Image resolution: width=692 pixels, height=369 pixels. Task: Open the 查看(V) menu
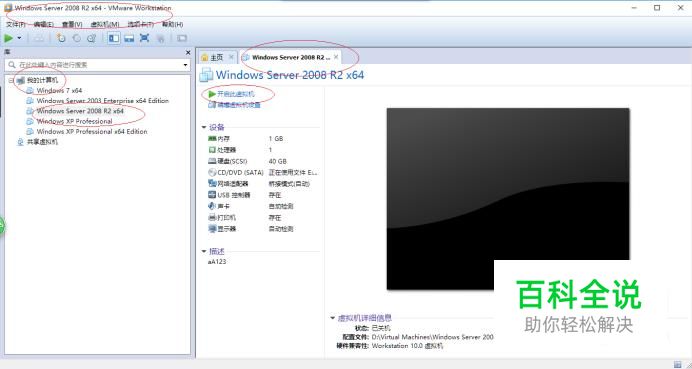pos(72,24)
